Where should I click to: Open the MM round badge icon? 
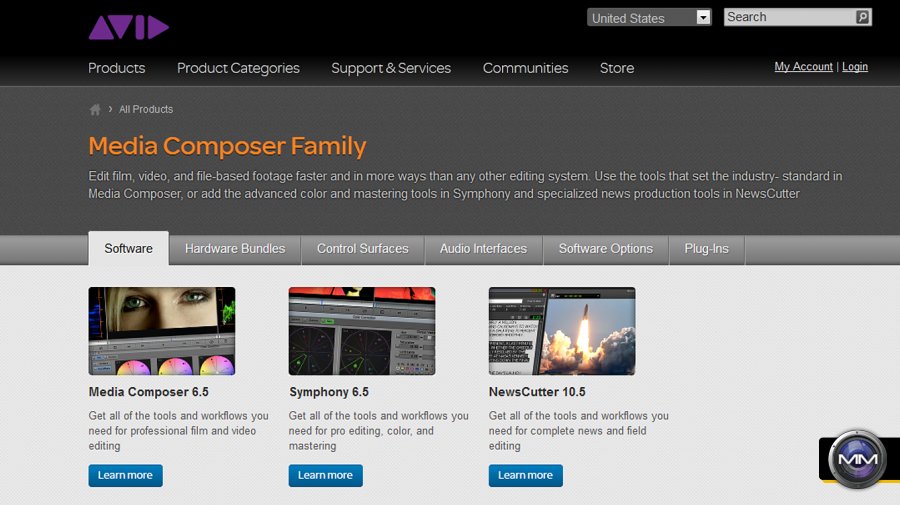point(857,459)
